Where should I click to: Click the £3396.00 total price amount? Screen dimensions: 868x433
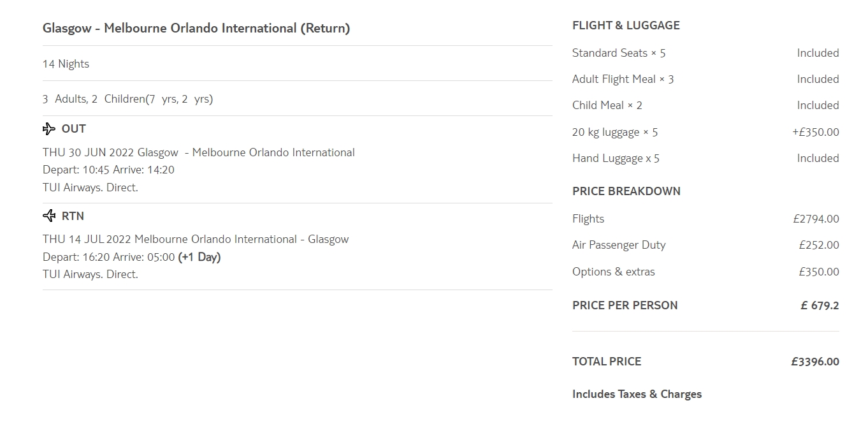pos(814,362)
